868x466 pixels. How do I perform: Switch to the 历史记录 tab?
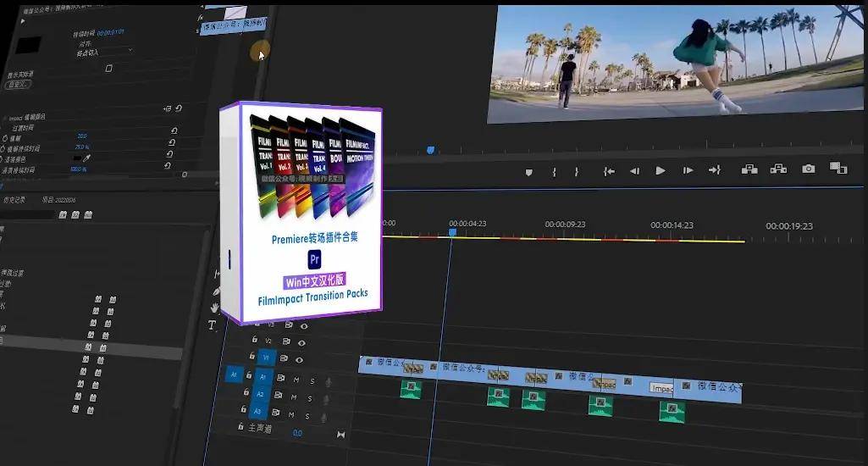click(x=14, y=199)
